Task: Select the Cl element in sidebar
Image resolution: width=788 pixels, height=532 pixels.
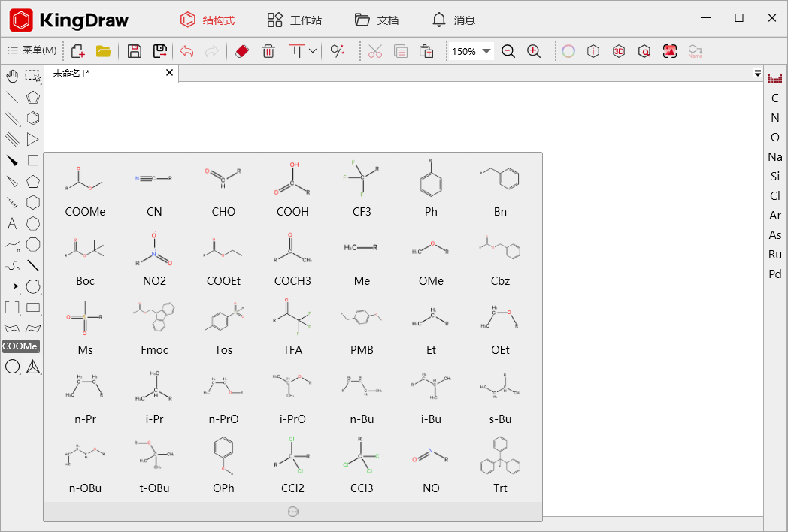Action: click(x=775, y=195)
